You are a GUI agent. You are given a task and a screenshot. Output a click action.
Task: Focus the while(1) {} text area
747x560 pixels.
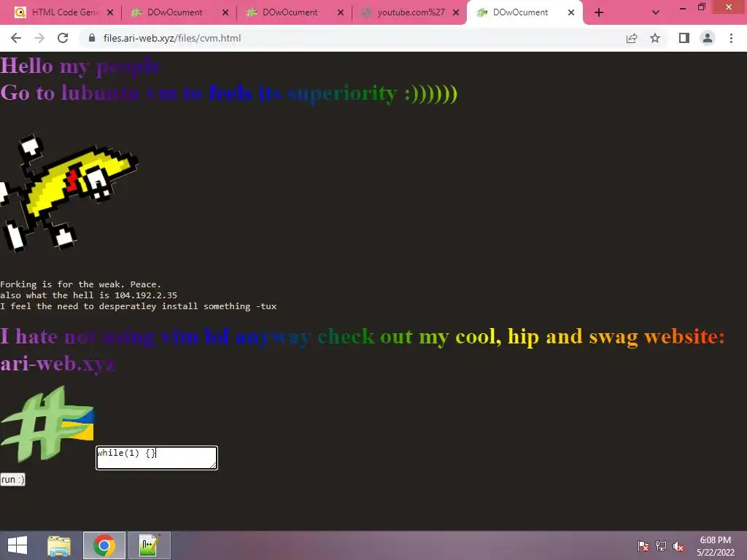tap(157, 458)
